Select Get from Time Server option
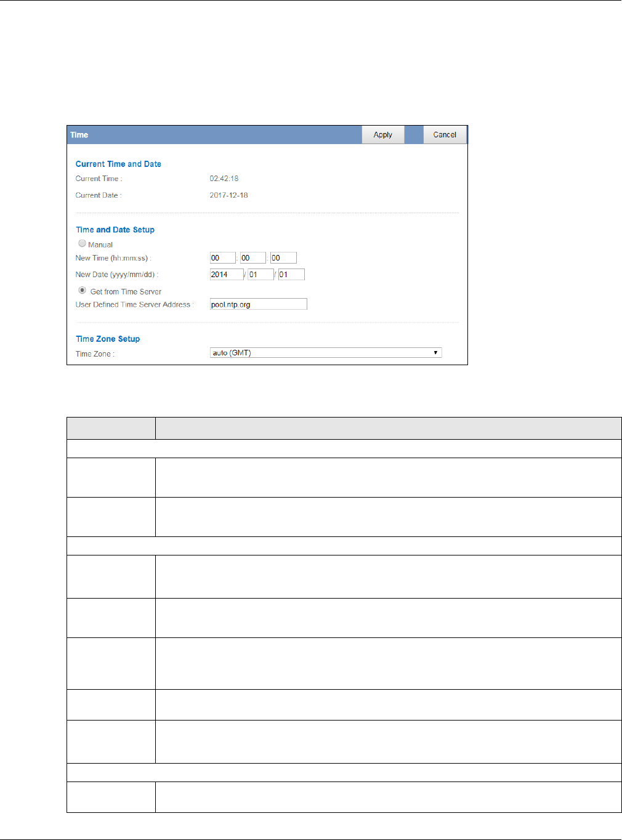Viewport: 622px width, 840px height. click(82, 290)
